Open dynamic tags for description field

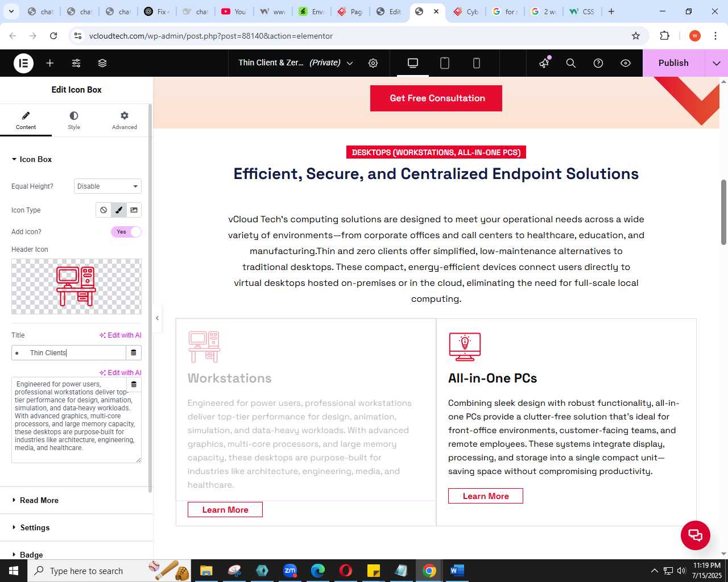[134, 384]
